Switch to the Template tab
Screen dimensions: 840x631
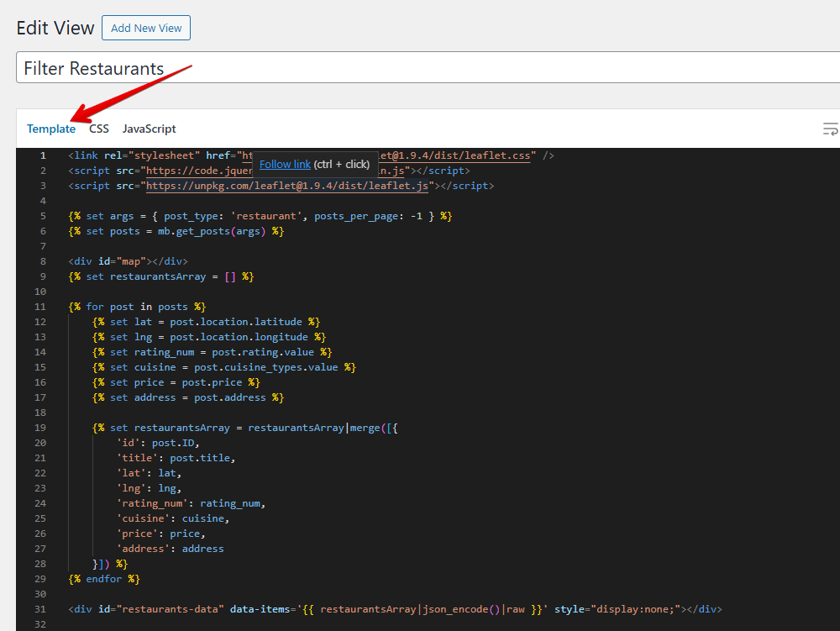coord(51,129)
